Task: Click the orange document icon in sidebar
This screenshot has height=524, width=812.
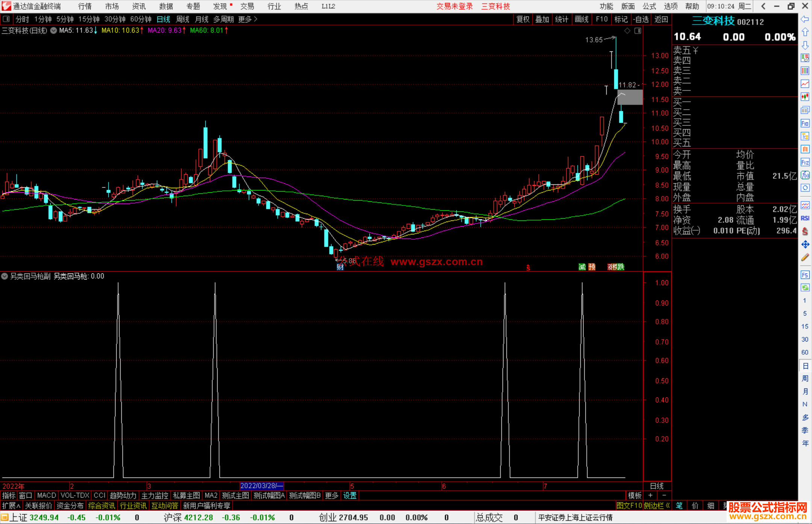Action: 805,149
